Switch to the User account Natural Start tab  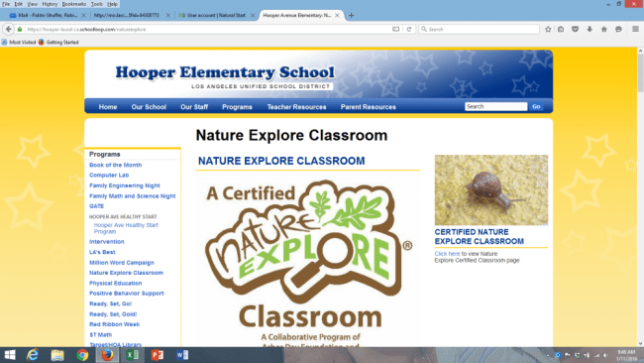click(215, 15)
